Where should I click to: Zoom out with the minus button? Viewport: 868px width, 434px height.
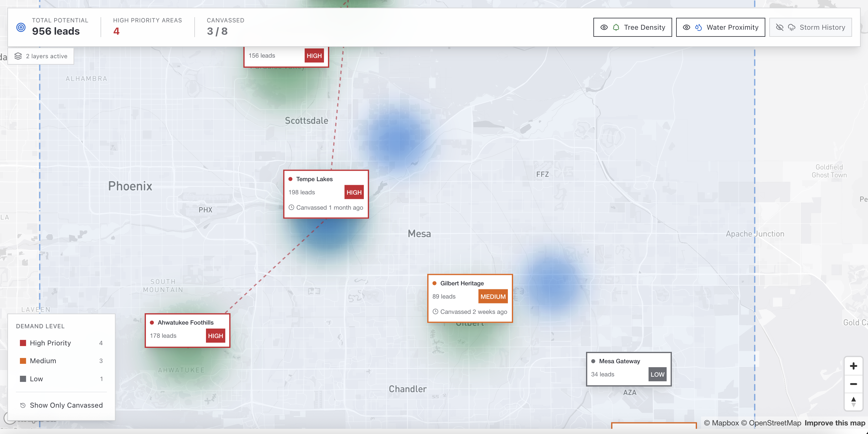(x=853, y=384)
